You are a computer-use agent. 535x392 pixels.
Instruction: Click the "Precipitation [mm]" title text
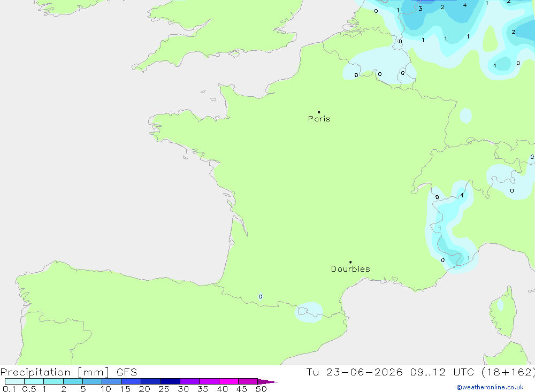[55, 372]
